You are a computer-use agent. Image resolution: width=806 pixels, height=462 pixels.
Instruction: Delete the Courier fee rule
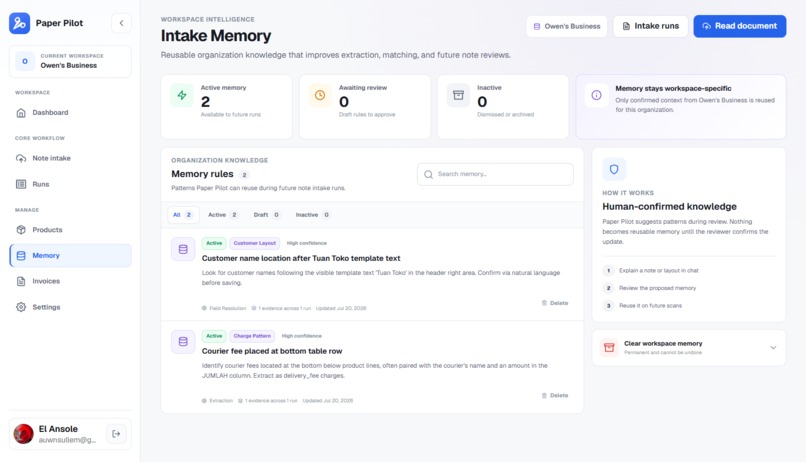coord(555,396)
